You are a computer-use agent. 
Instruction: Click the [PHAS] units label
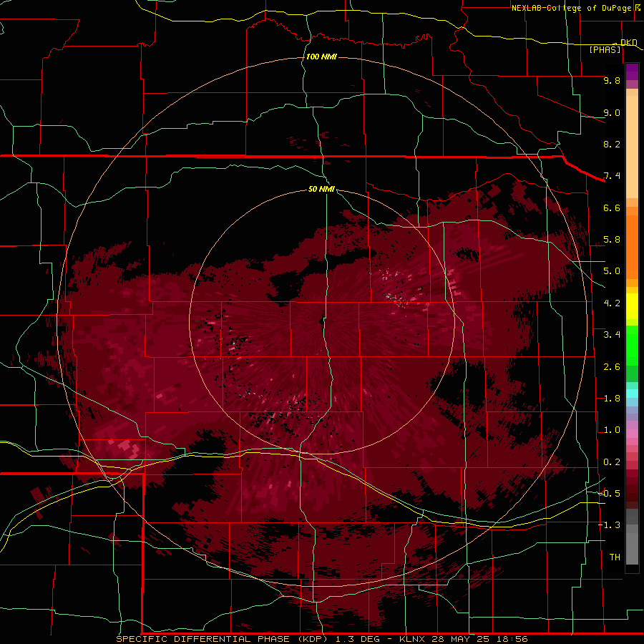coord(605,49)
